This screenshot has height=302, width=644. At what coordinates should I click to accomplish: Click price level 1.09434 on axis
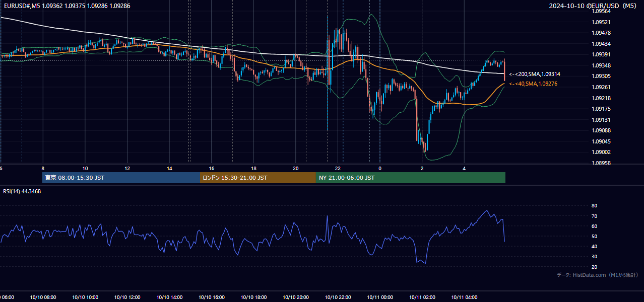[x=601, y=44]
